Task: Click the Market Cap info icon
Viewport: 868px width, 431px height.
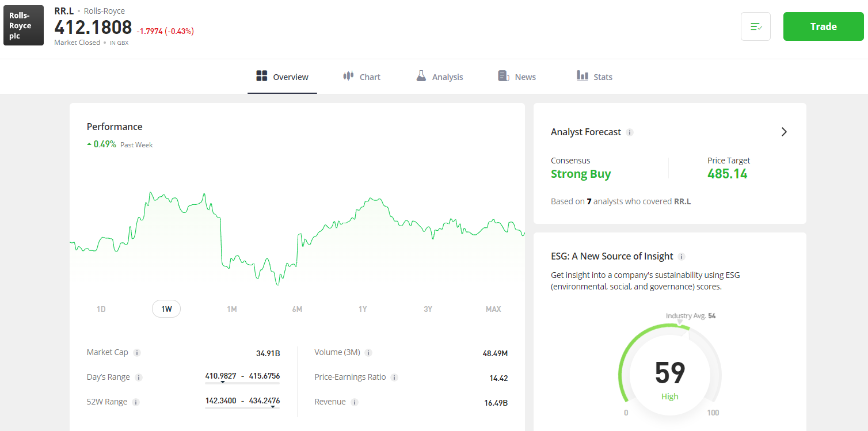Action: coord(137,353)
